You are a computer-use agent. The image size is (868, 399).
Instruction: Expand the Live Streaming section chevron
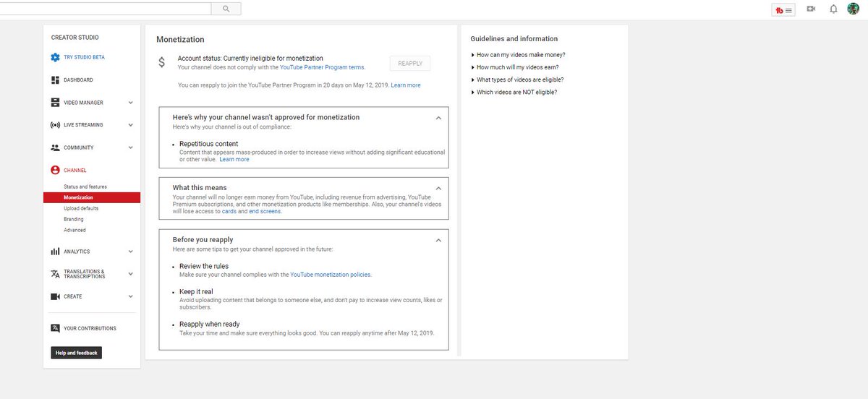pyautogui.click(x=130, y=125)
